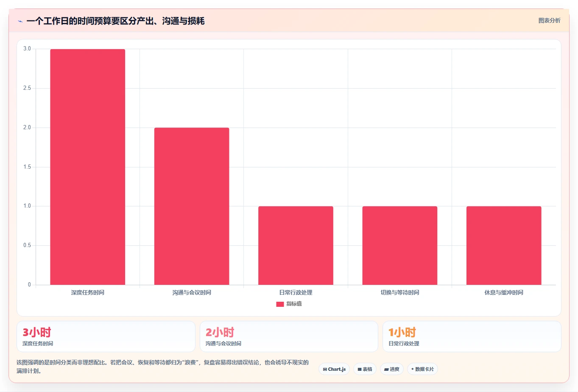Image resolution: width=578 pixels, height=392 pixels.
Task: Click the chart title 一个工作日的时间预算要区分产出、沟通与损耗
Action: [x=115, y=21]
